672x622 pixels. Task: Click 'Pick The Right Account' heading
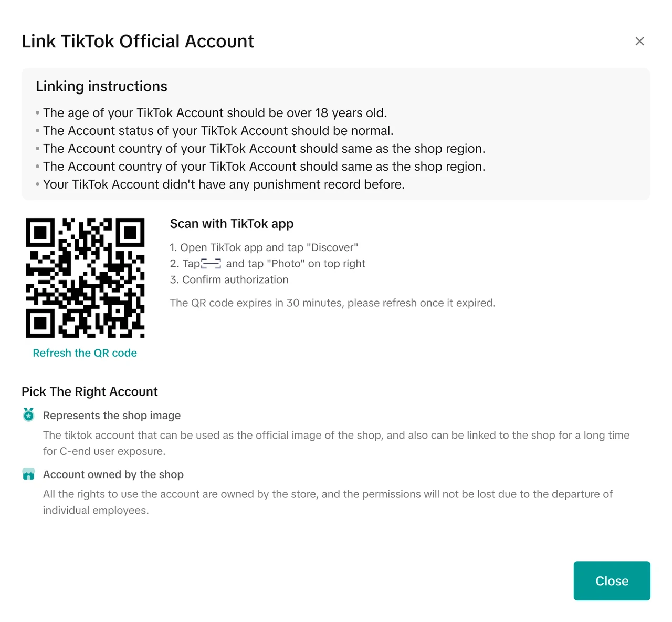(89, 391)
